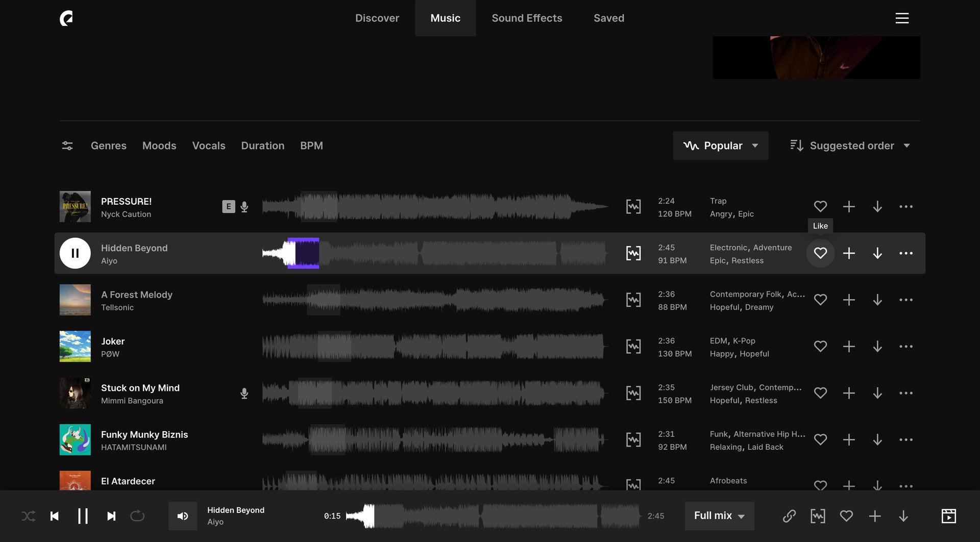Enable repeat for the current track
Image resolution: width=980 pixels, height=542 pixels.
pyautogui.click(x=137, y=515)
